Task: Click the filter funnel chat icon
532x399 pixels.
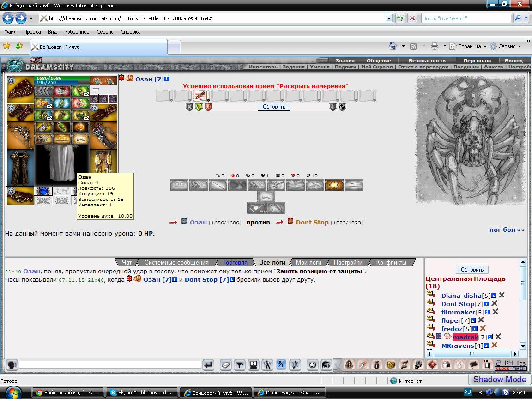Action: (x=240, y=365)
